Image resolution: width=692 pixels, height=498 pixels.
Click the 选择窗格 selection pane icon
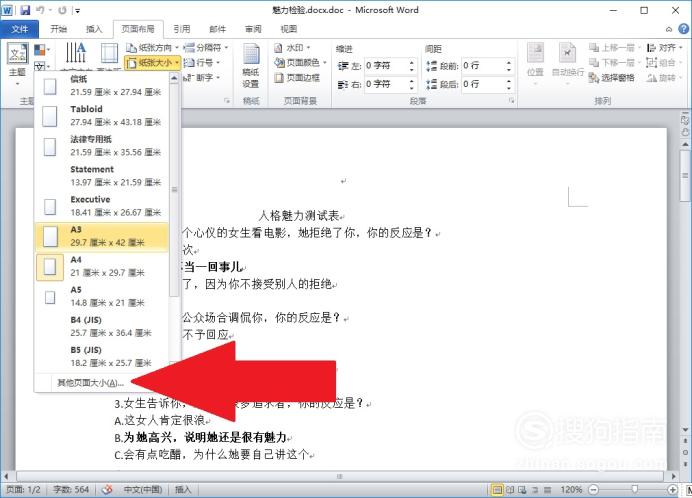click(612, 78)
